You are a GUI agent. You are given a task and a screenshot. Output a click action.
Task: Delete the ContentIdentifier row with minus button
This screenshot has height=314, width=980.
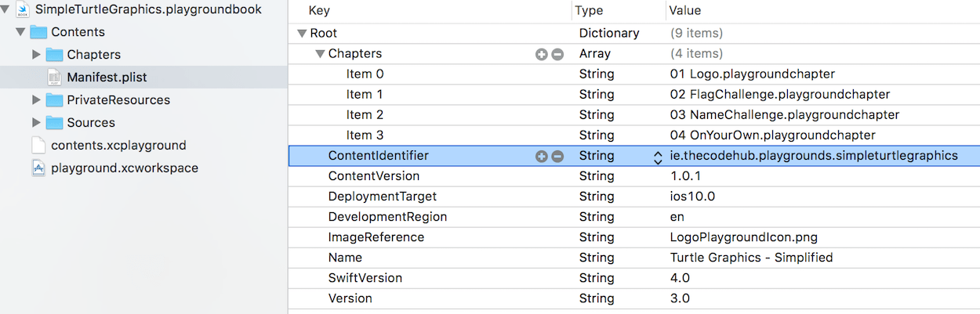[557, 156]
